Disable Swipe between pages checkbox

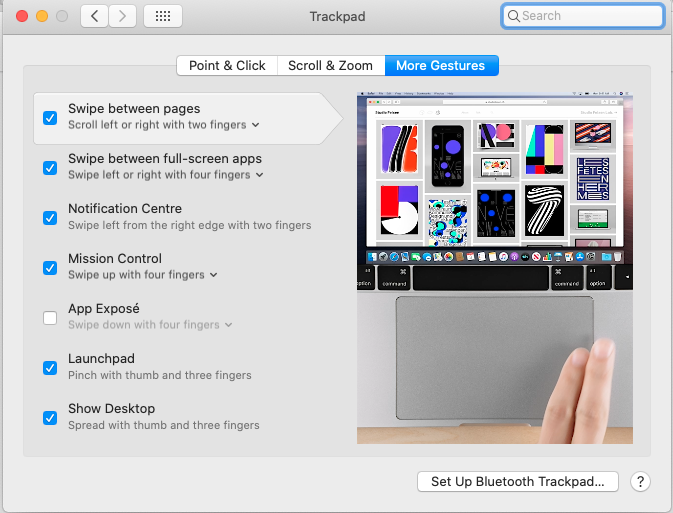[50, 118]
